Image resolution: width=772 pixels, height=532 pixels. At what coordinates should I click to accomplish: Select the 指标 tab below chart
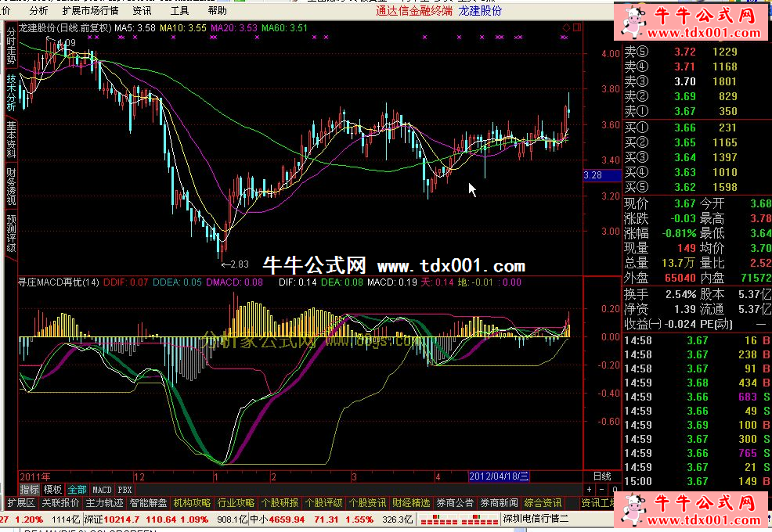(x=29, y=490)
